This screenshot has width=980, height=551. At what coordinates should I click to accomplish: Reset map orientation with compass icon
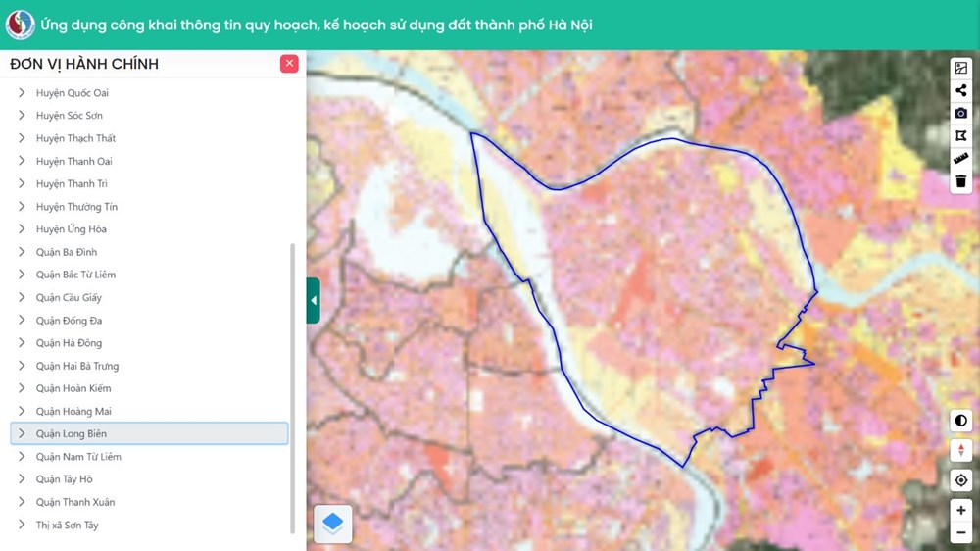tap(960, 450)
